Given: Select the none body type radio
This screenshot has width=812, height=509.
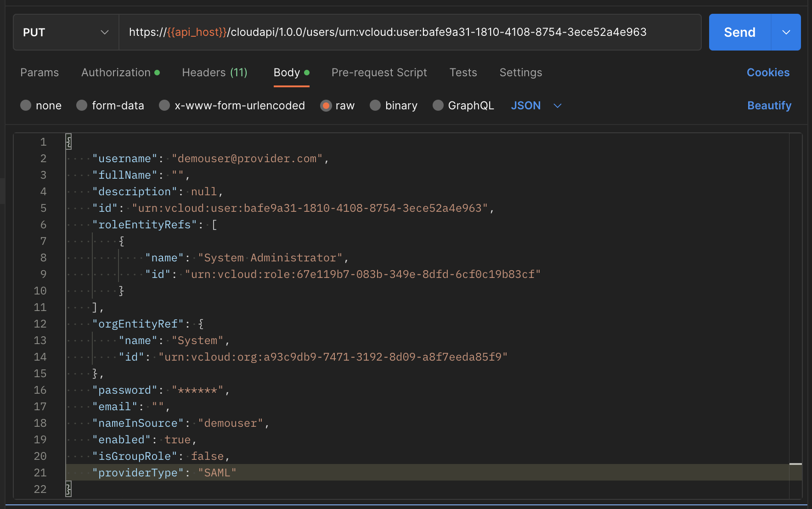Looking at the screenshot, I should (x=26, y=106).
